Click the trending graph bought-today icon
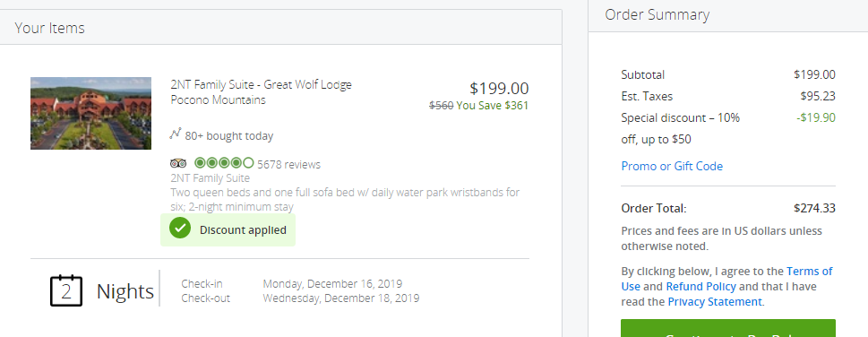Viewport: 868px width, 337px height. click(176, 134)
